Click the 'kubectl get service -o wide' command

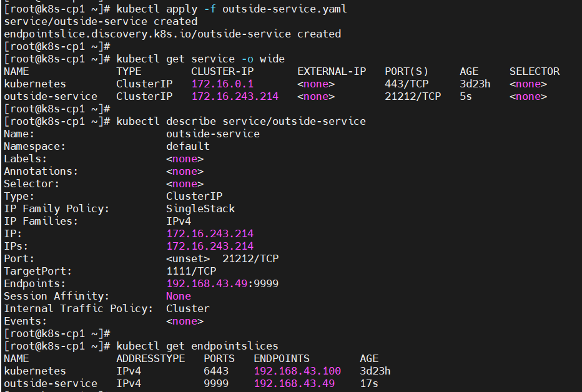point(200,59)
